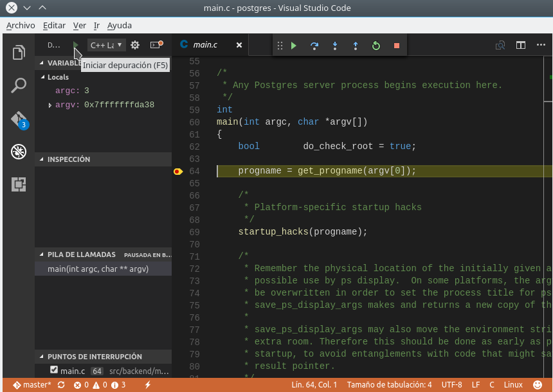Click Step Over in debug toolbar

coord(314,46)
